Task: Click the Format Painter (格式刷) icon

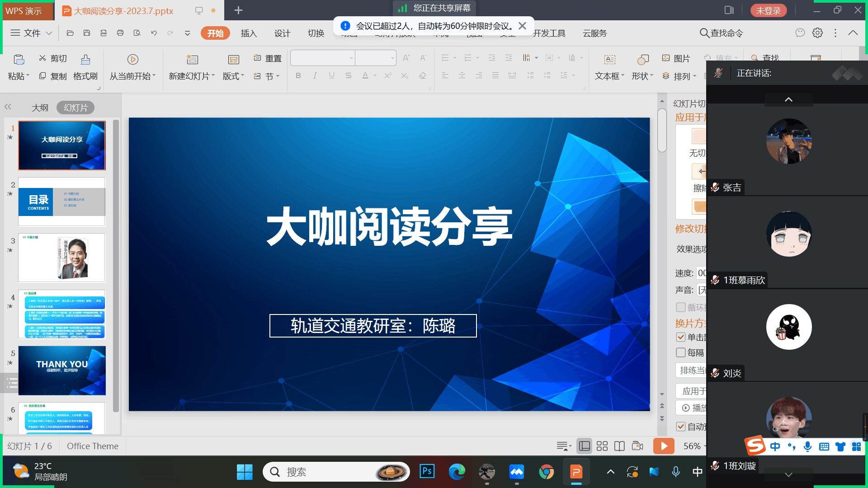Action: click(85, 60)
